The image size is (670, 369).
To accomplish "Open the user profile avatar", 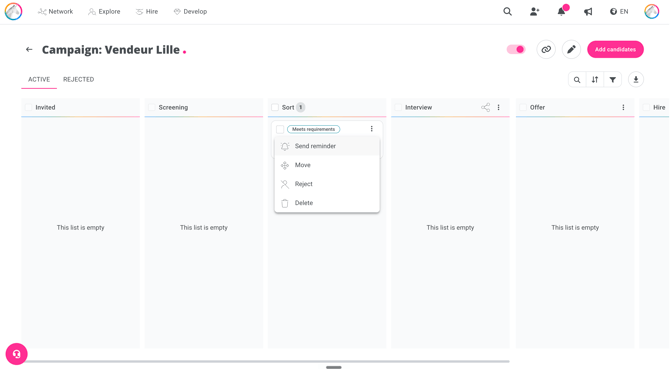I will (652, 12).
